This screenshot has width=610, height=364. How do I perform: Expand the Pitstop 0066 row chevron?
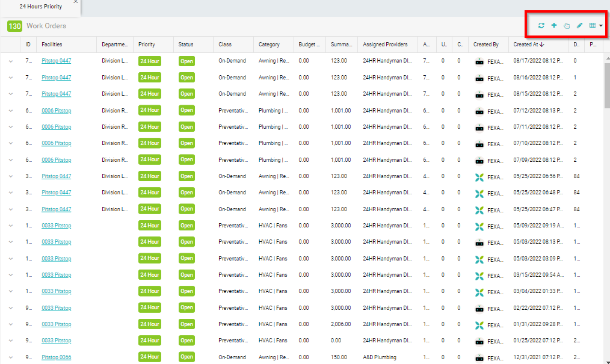coord(10,357)
